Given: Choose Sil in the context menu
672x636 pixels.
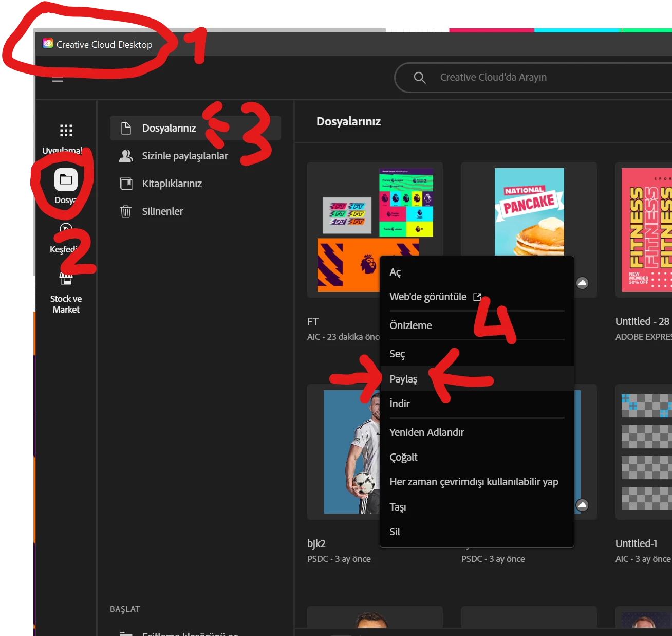Looking at the screenshot, I should (477, 532).
